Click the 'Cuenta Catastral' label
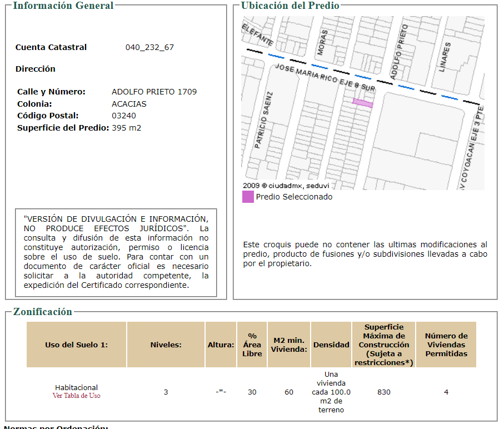The height and width of the screenshot is (429, 504). click(x=51, y=47)
